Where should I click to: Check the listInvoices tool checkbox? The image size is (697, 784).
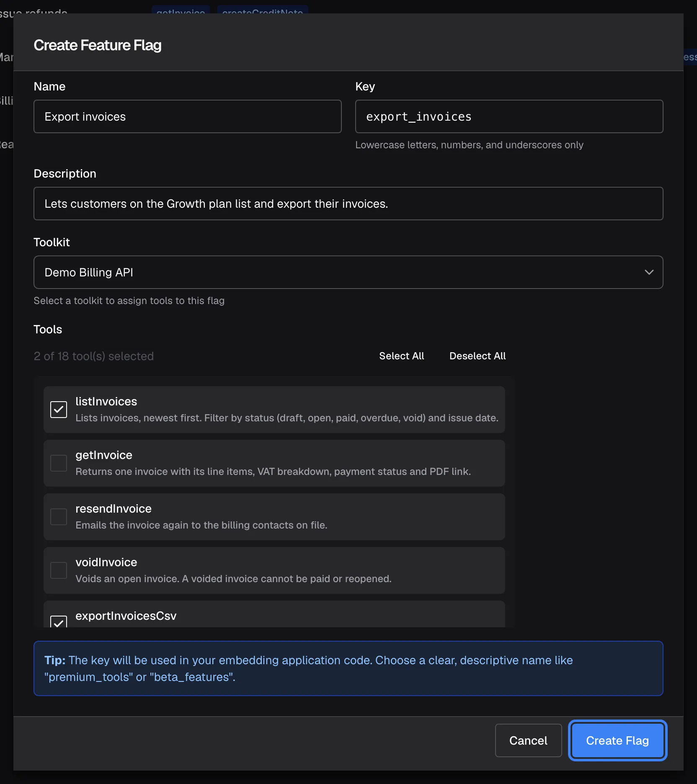(59, 410)
